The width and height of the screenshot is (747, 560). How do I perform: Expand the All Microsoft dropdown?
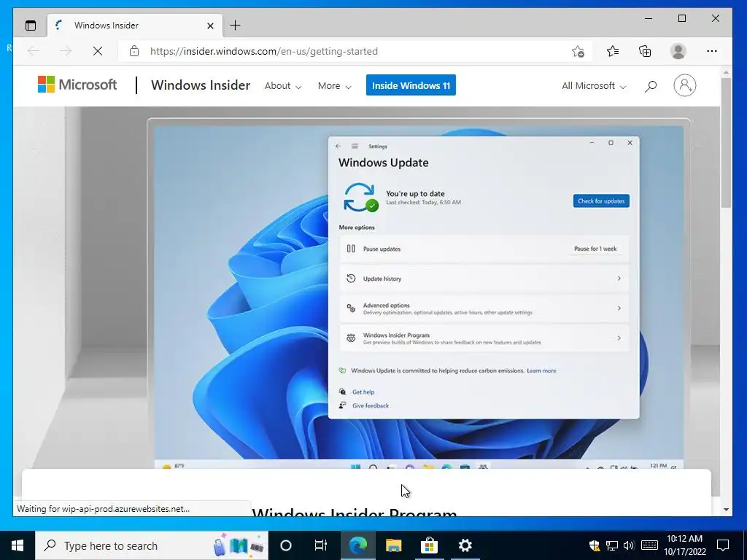pos(594,86)
